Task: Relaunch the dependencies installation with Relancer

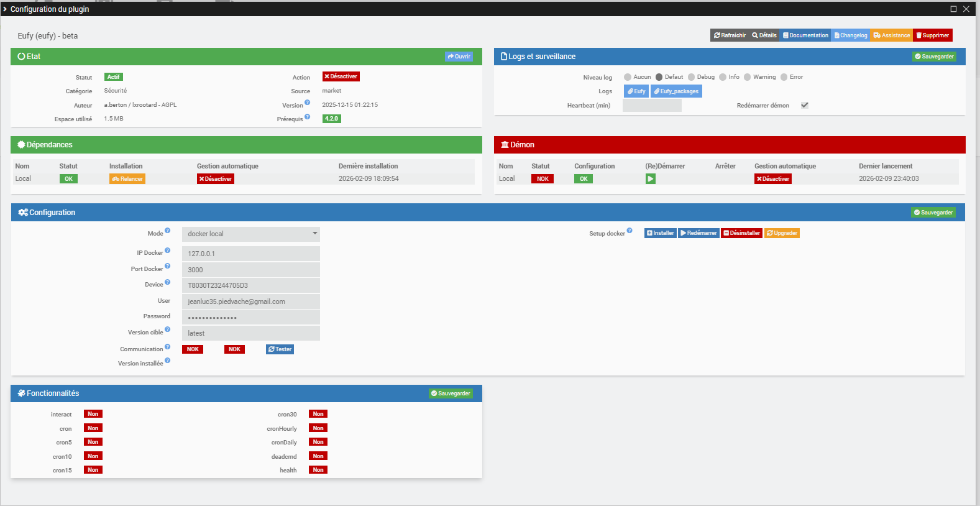Action: click(x=127, y=179)
